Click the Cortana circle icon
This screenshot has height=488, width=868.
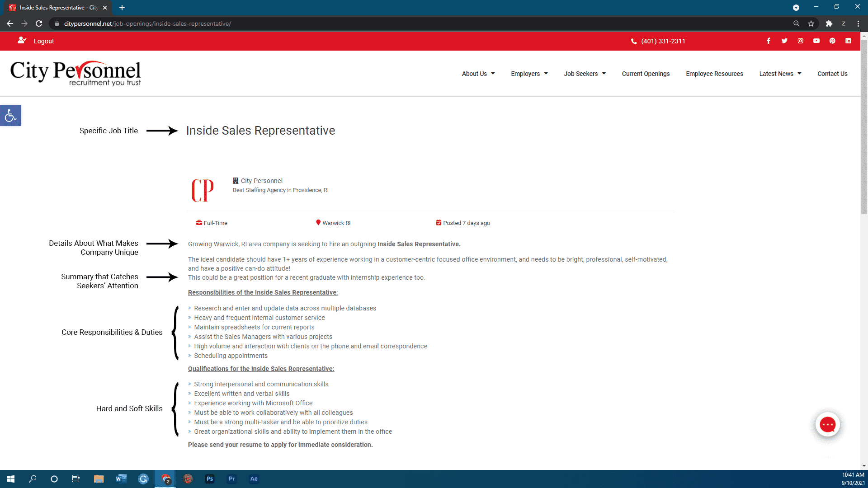pos(54,479)
